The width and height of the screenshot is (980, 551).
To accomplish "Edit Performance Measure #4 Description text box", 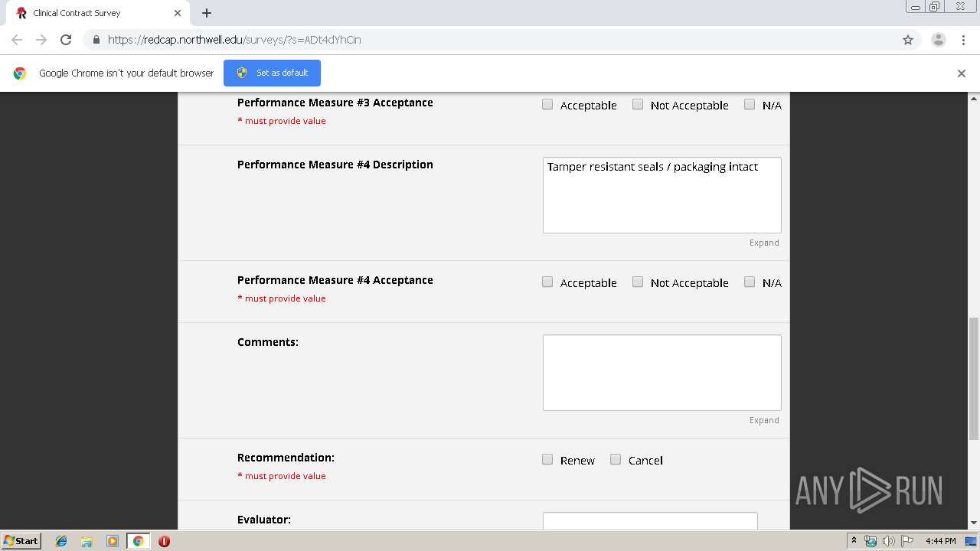I will pos(662,195).
